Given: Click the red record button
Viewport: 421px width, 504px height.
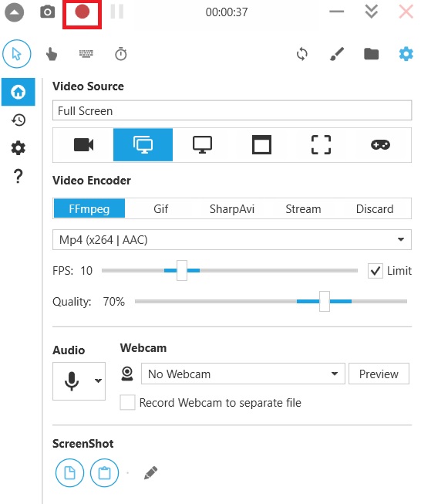Looking at the screenshot, I should click(82, 12).
